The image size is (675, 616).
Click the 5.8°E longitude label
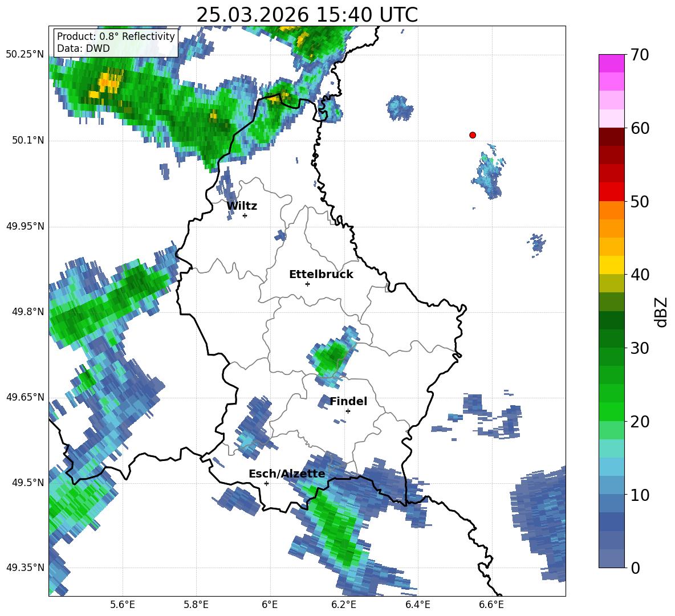[196, 605]
